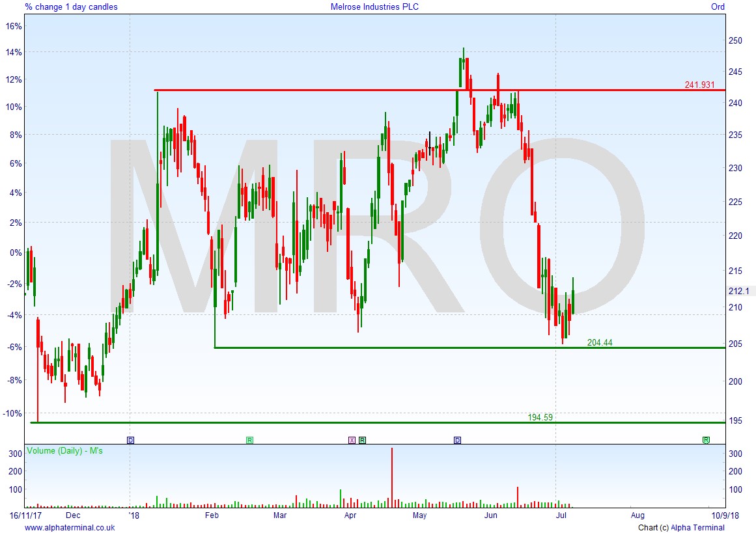Click the tallest red volume bar in April

tap(392, 478)
